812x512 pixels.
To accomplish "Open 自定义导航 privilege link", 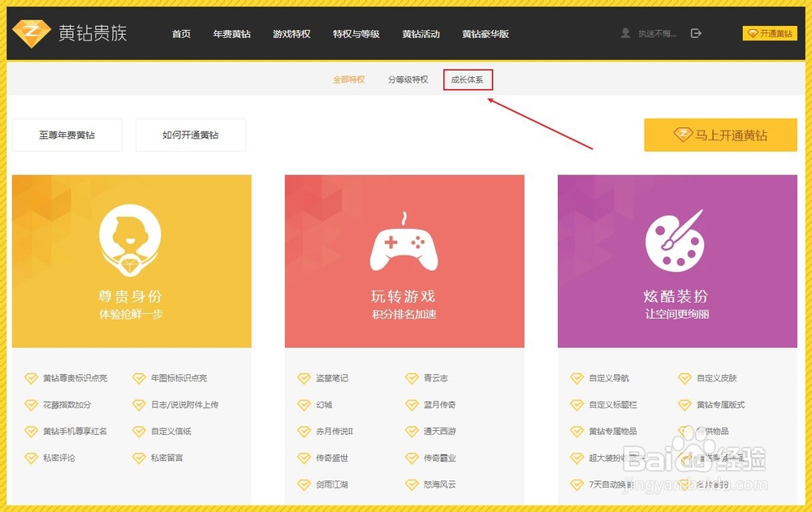I will (609, 378).
